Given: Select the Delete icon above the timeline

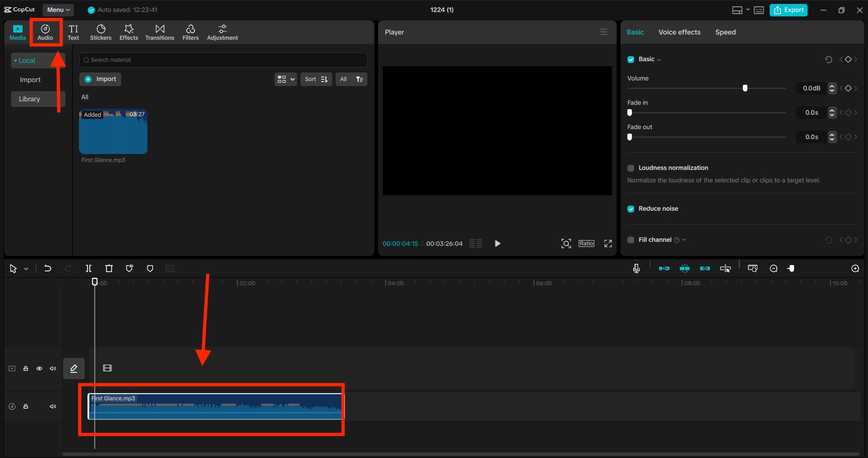Looking at the screenshot, I should 108,268.
